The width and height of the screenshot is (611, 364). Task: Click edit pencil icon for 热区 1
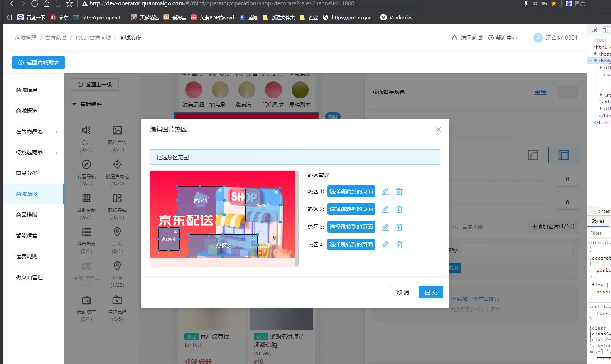pyautogui.click(x=385, y=192)
